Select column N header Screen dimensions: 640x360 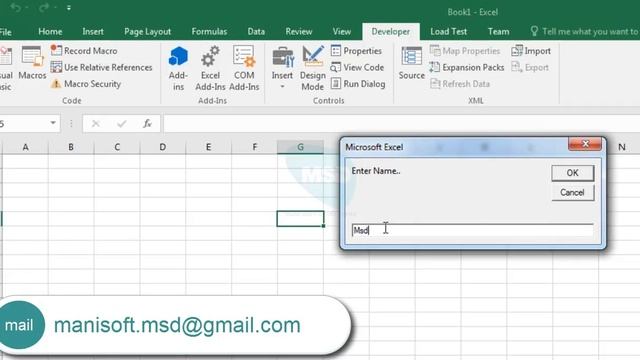pyautogui.click(x=622, y=147)
